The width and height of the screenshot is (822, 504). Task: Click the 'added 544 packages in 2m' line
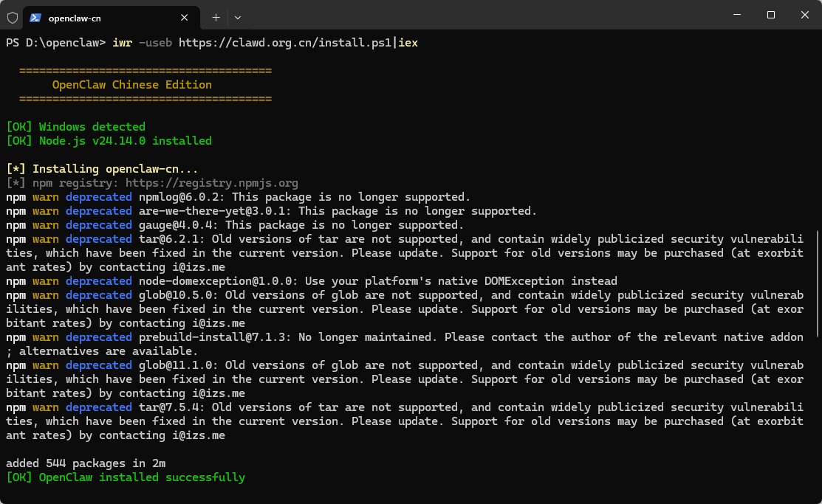[86, 463]
